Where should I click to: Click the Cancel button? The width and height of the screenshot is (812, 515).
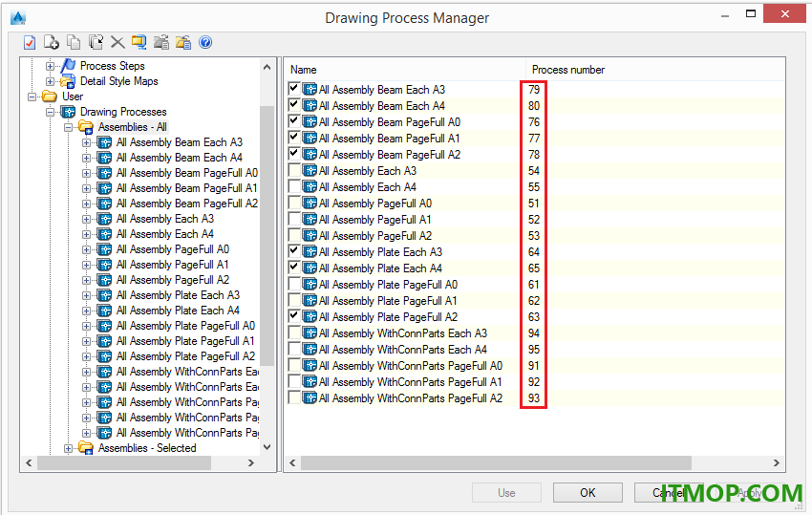point(668,493)
